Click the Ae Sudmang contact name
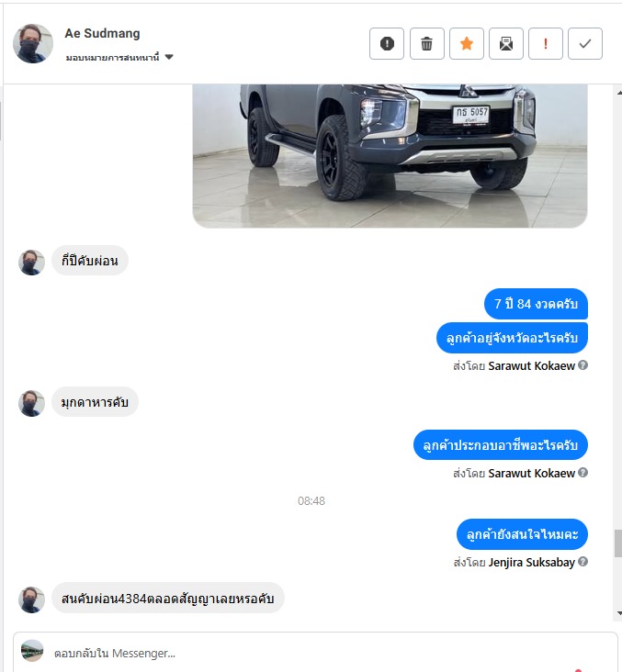The width and height of the screenshot is (622, 672). [102, 33]
